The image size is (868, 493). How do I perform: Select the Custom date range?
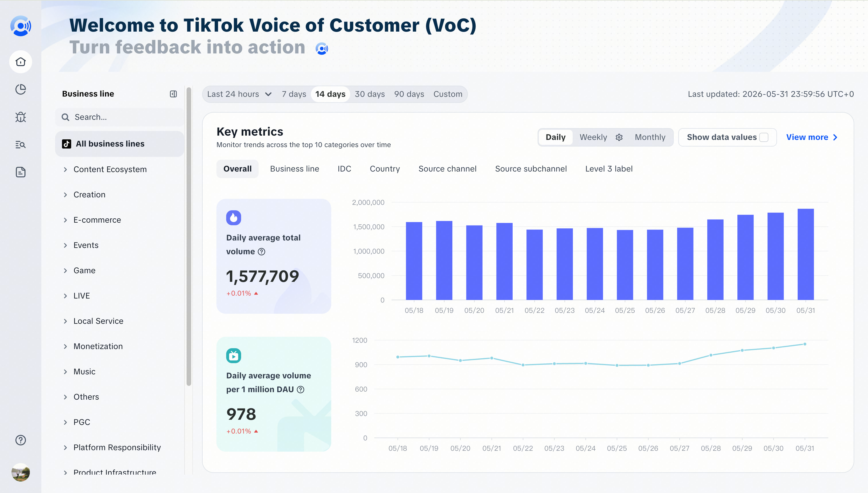(447, 94)
